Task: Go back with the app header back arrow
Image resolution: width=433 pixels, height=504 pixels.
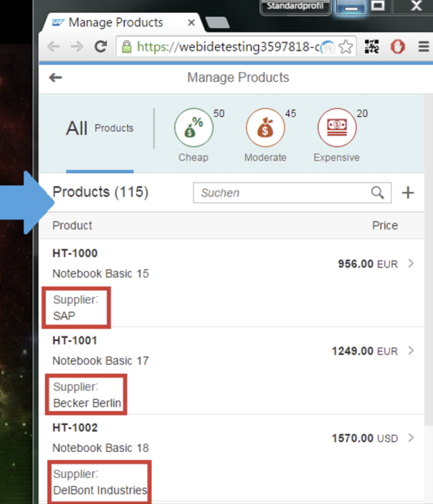Action: [56, 77]
